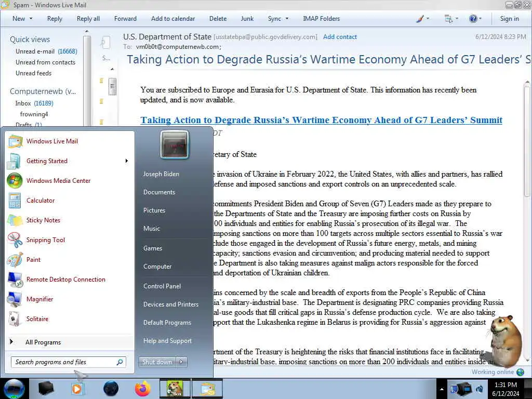Open the black box taskbar icon
Viewport: 532px width, 399px height.
click(x=46, y=389)
